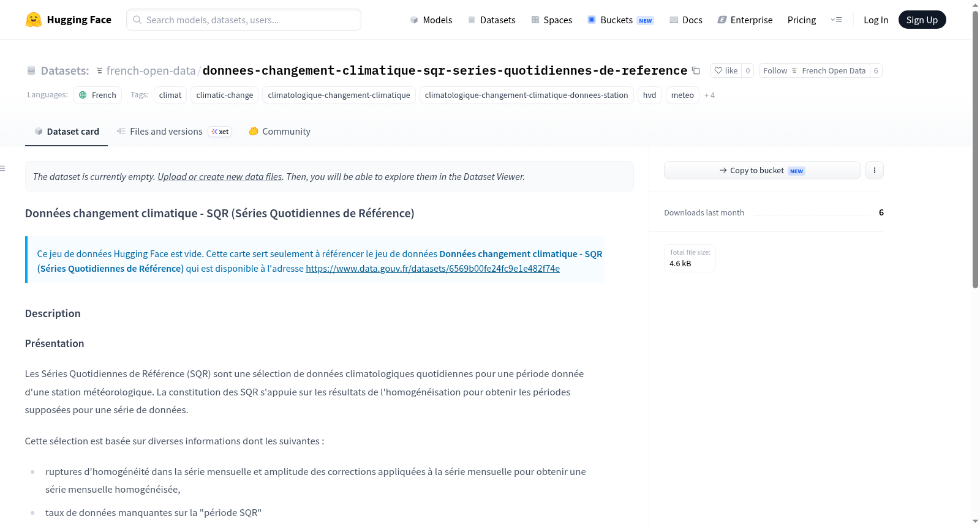Select the meteo tag
The image size is (980, 527).
coord(682,95)
